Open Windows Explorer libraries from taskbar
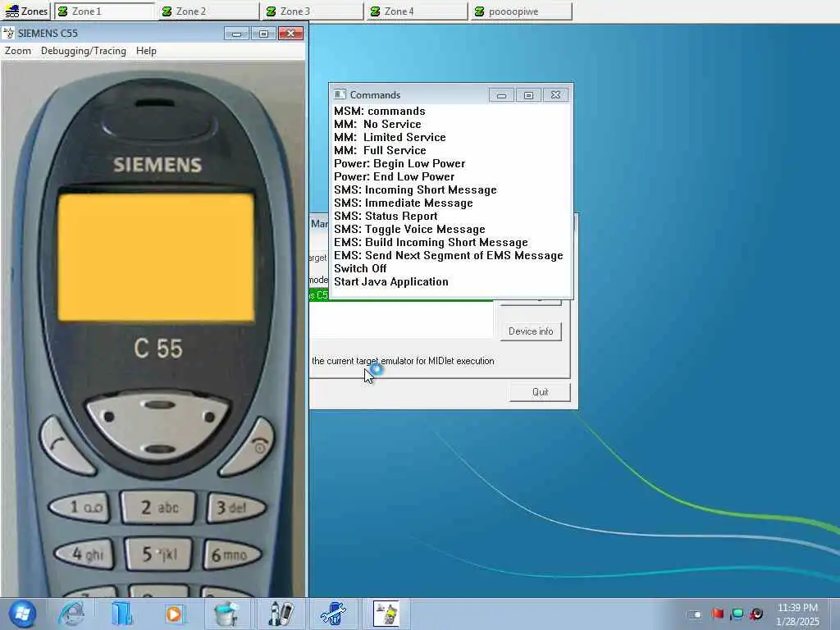The width and height of the screenshot is (840, 630). [x=122, y=614]
